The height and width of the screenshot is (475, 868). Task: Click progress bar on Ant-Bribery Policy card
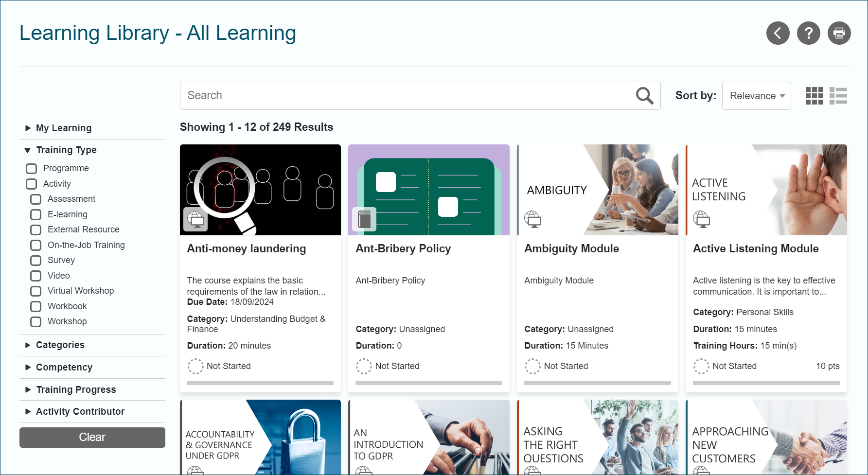pos(429,383)
